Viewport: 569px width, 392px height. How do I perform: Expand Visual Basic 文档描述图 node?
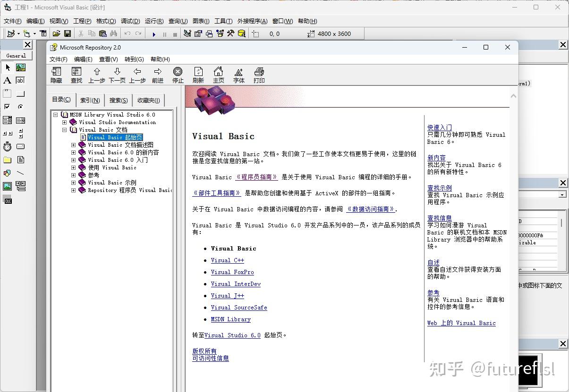[x=73, y=145]
